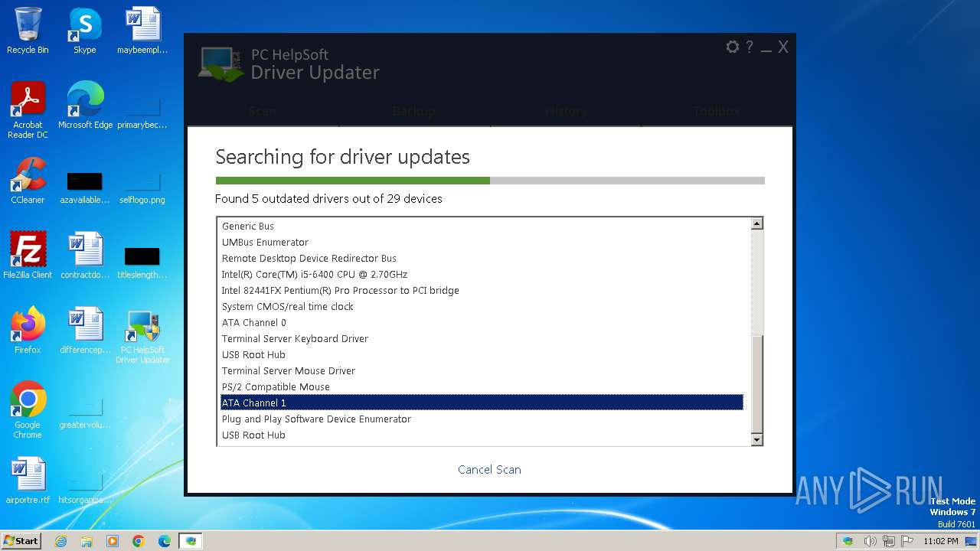Launch Skype from the desktop

(85, 31)
